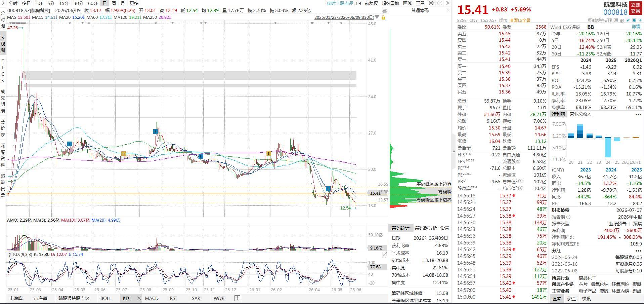
Task: Click the 立即交易 red button
Action: click(x=635, y=8)
